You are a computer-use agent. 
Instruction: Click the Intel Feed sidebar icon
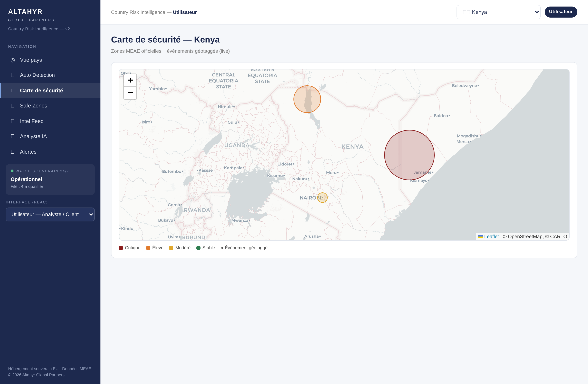click(13, 121)
